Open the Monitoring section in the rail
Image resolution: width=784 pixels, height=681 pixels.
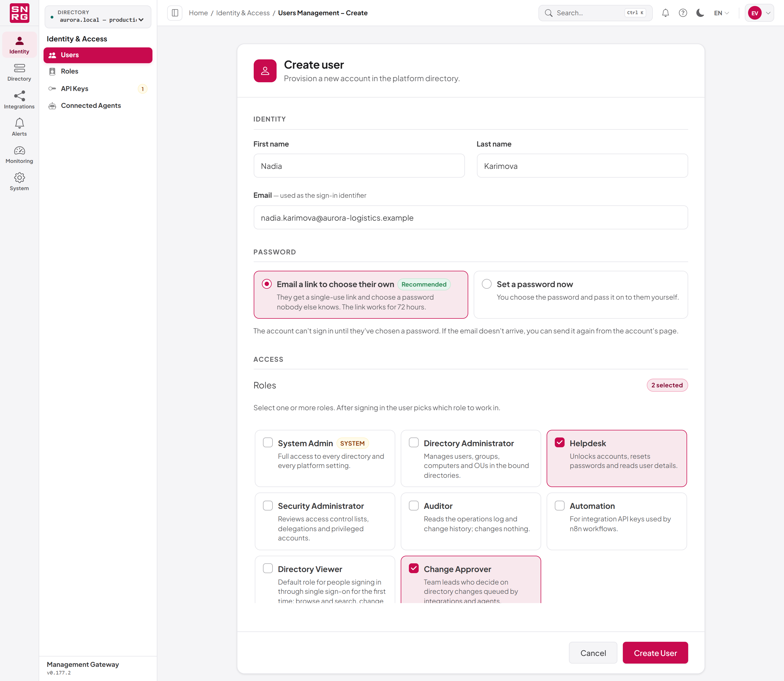click(19, 154)
